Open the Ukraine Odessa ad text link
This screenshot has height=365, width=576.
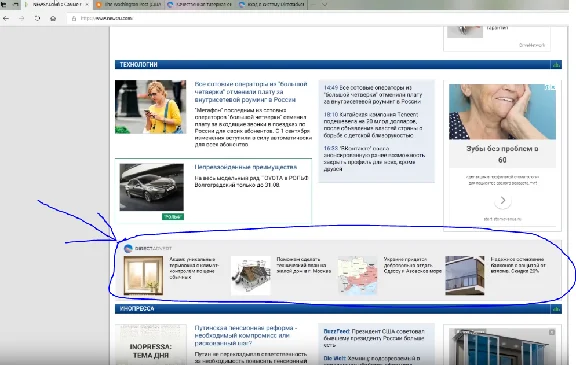(413, 265)
